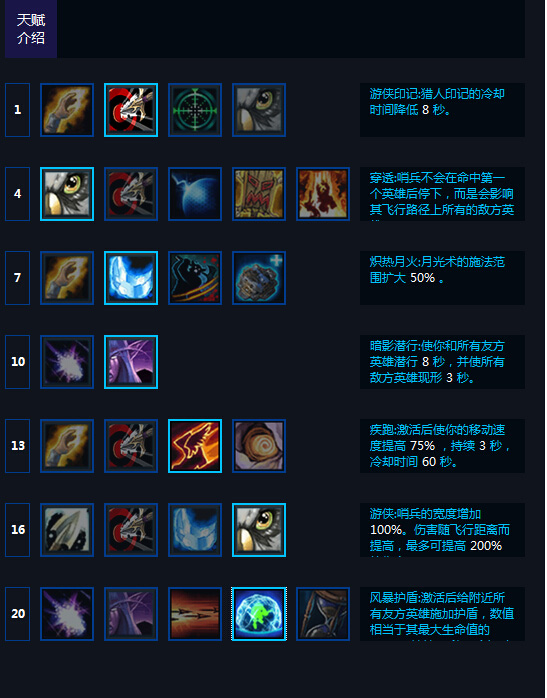Open the 天赋介绍 tab
The height and width of the screenshot is (698, 547).
tap(31, 28)
